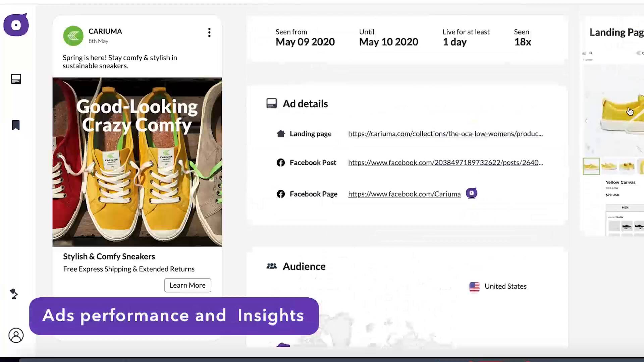
Task: Select first yellow shoe preview thumbnail
Action: tap(591, 166)
